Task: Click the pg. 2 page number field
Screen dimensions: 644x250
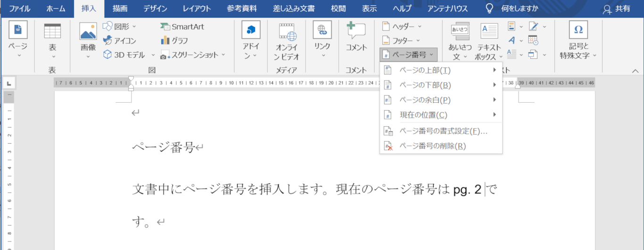Action: pos(467,190)
